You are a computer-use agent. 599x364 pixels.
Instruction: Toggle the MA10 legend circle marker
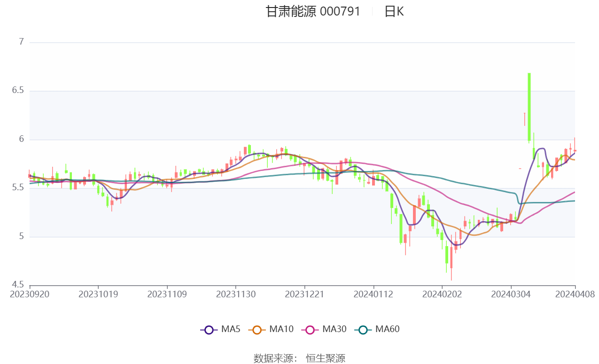pyautogui.click(x=257, y=330)
